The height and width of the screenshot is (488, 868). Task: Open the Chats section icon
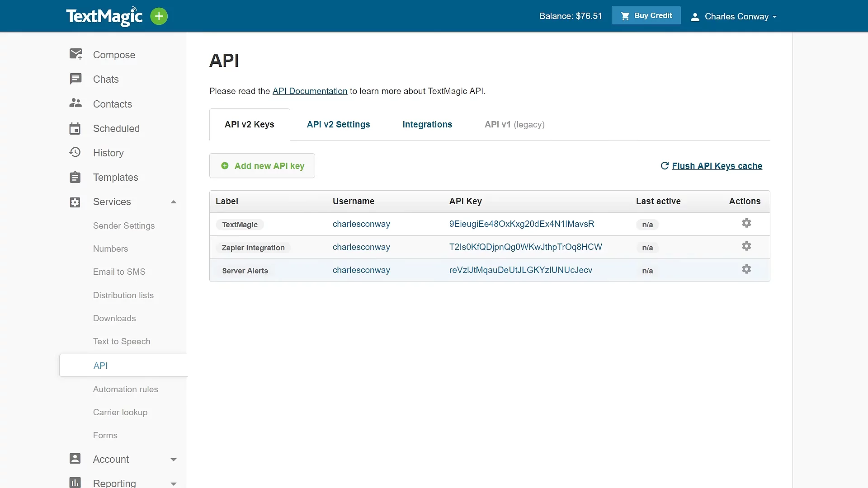click(x=75, y=79)
